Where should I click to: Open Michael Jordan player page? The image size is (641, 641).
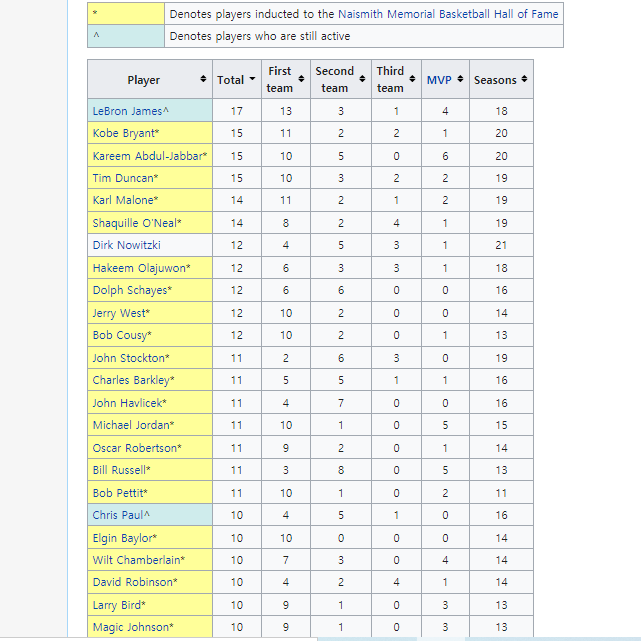[x=131, y=425]
